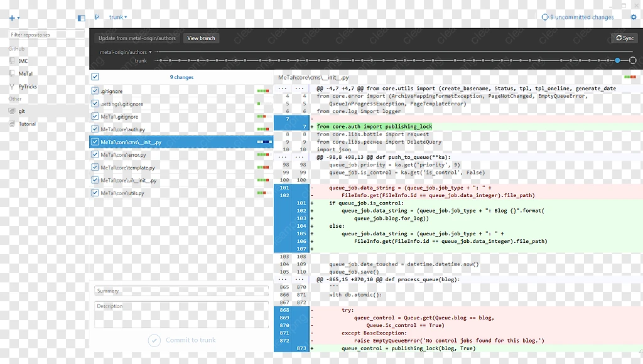Uncheck the MeTal\core\ui\__init__.py checkbox

(95, 179)
